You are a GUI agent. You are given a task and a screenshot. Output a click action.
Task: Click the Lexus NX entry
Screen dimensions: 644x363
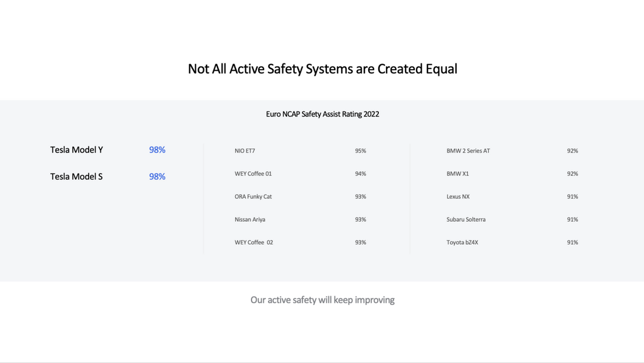[x=458, y=197]
